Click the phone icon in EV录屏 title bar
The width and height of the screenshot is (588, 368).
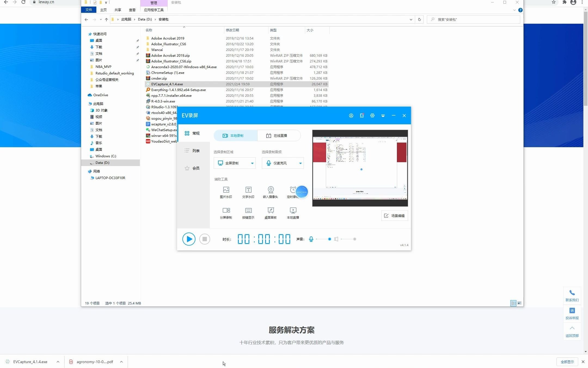click(x=362, y=116)
